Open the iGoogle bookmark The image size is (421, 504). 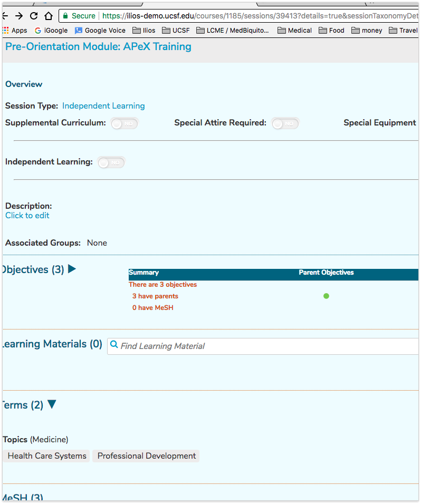click(x=52, y=31)
